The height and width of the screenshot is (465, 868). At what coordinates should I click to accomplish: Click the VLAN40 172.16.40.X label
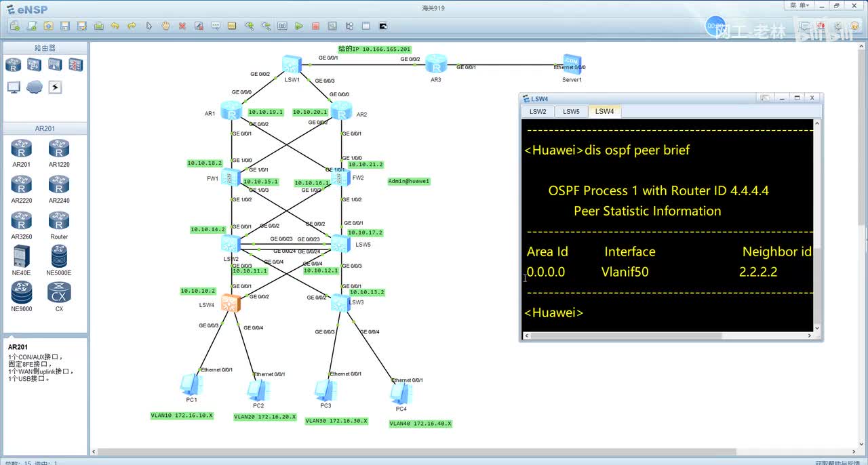click(420, 423)
